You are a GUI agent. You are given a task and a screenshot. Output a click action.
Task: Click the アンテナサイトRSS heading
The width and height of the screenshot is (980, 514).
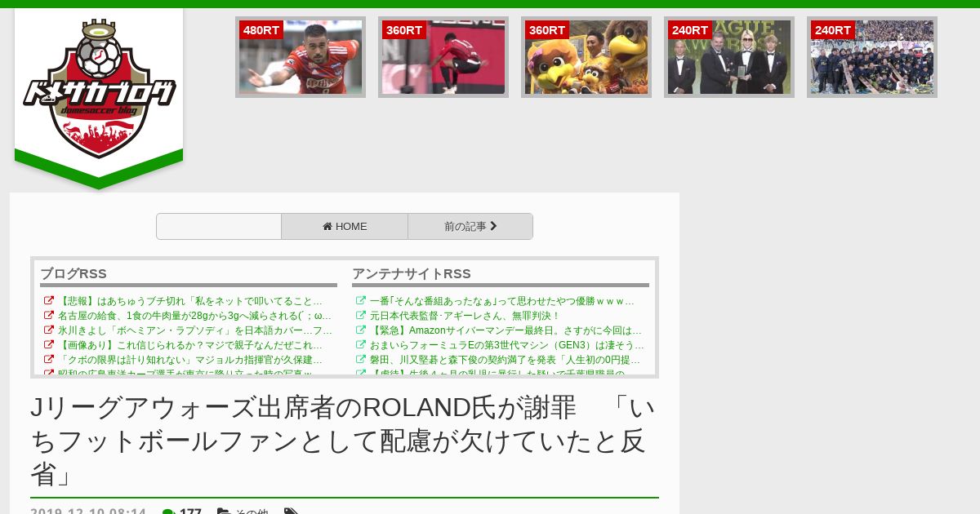[412, 274]
